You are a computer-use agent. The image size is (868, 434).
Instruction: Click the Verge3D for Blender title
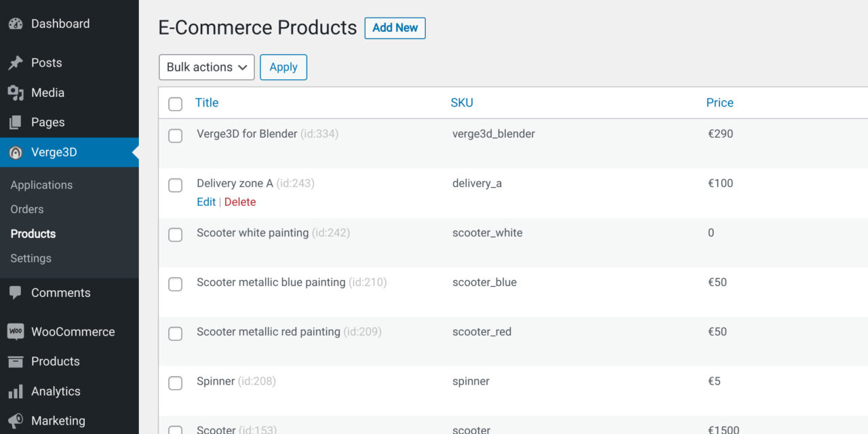[247, 134]
